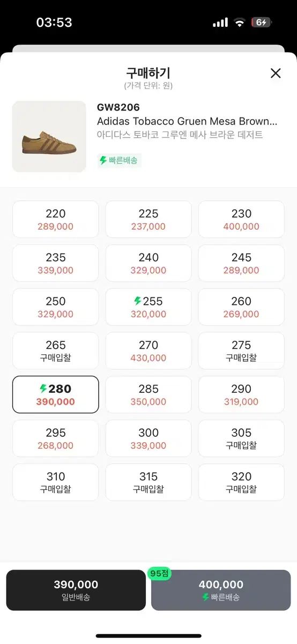Open product title Adidas Tobacco Gruen
This screenshot has width=297, height=644.
tap(187, 121)
